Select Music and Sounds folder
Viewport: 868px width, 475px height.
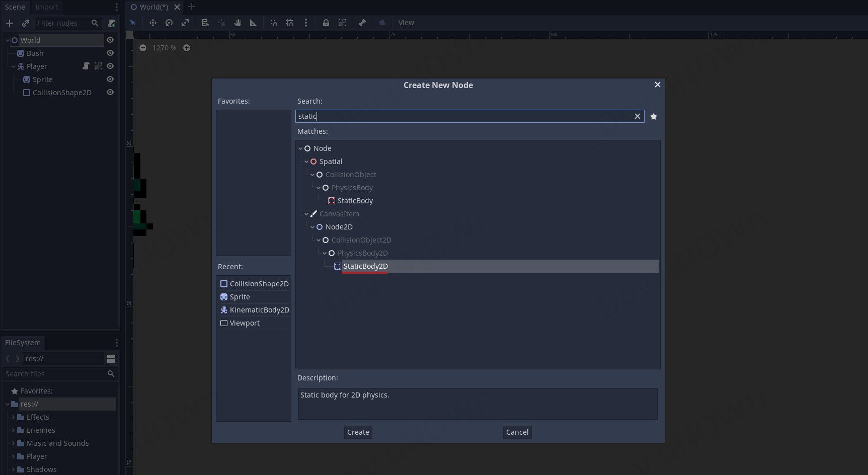[58, 443]
